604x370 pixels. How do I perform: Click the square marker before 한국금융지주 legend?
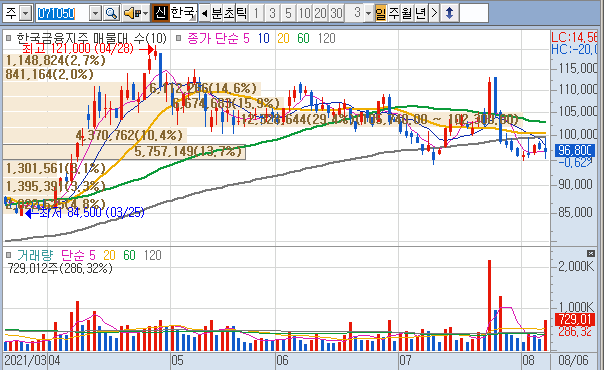(x=8, y=38)
